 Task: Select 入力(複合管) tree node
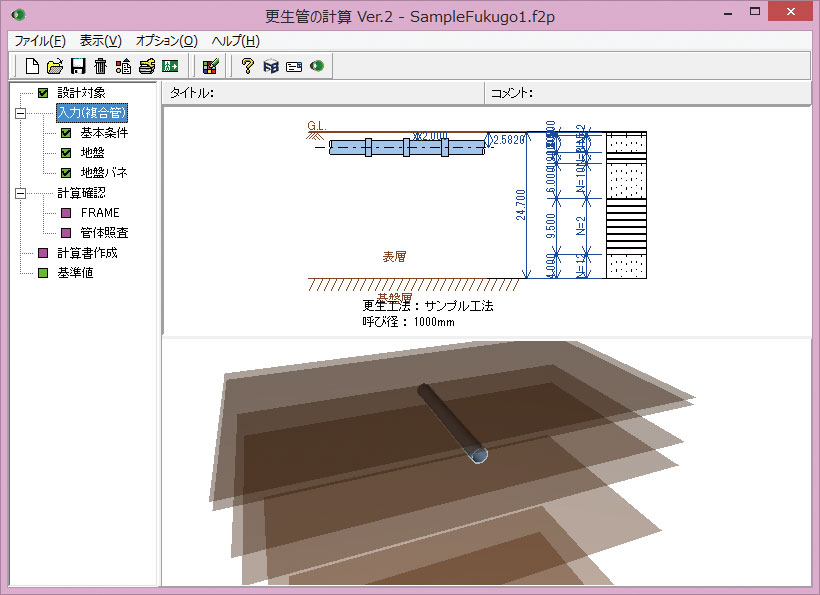point(92,113)
